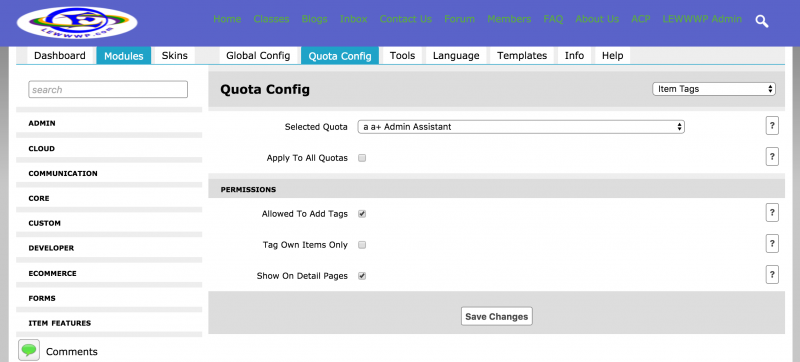
Task: Uncheck Allowed To Add Tags
Action: (x=362, y=214)
